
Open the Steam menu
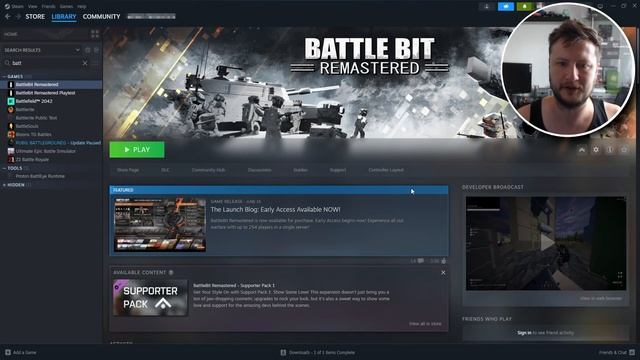17,7
